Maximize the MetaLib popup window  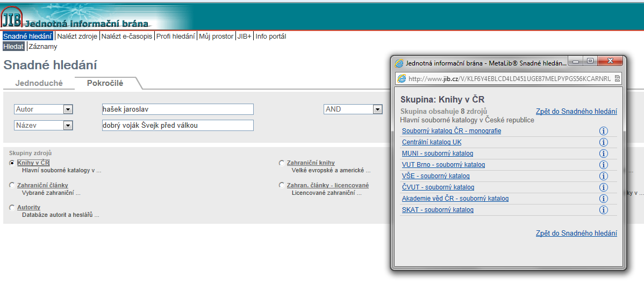[590, 62]
